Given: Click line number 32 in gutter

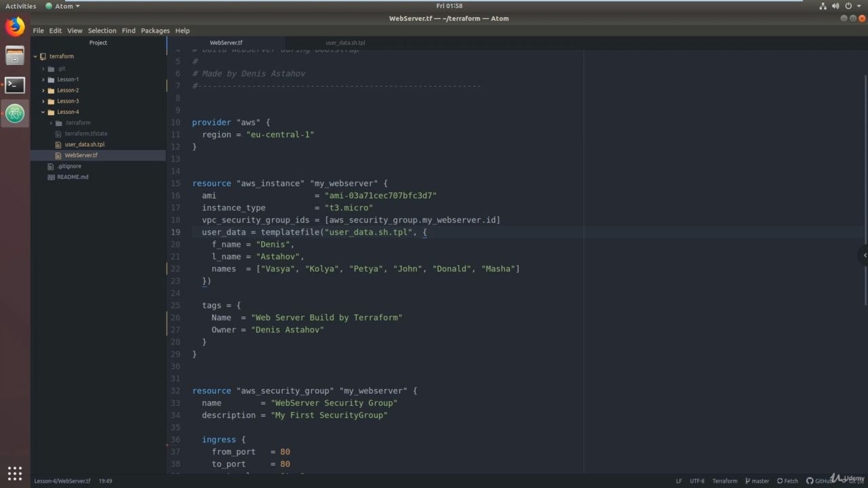Looking at the screenshot, I should [176, 391].
